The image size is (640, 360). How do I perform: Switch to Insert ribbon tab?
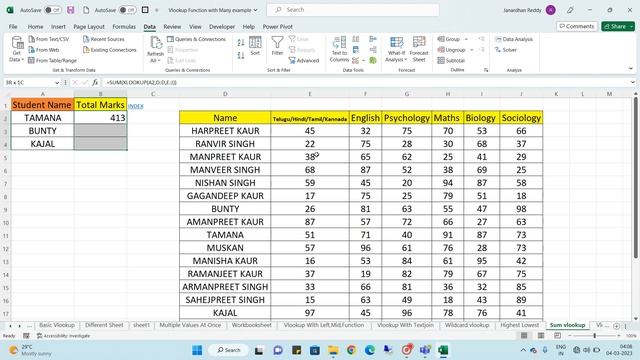point(58,27)
